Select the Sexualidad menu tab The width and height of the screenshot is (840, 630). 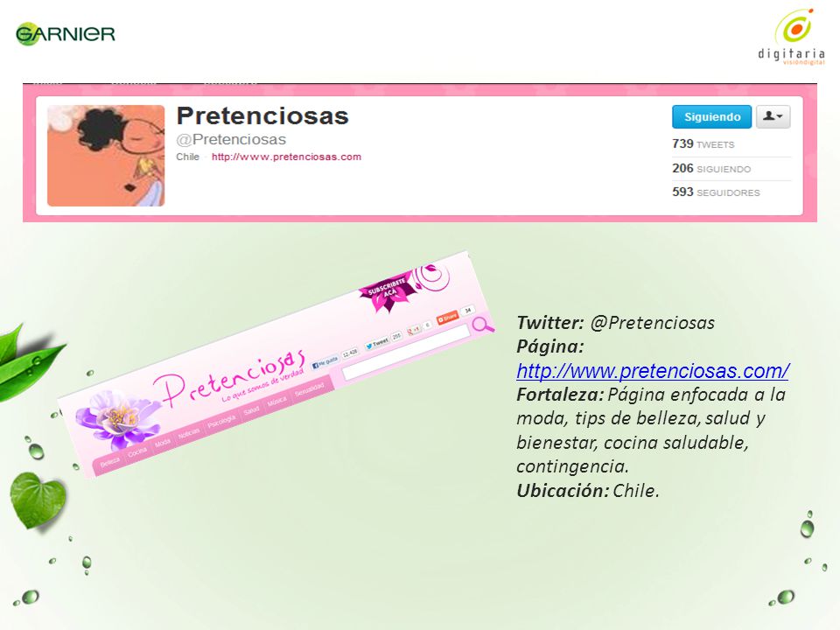(x=309, y=388)
